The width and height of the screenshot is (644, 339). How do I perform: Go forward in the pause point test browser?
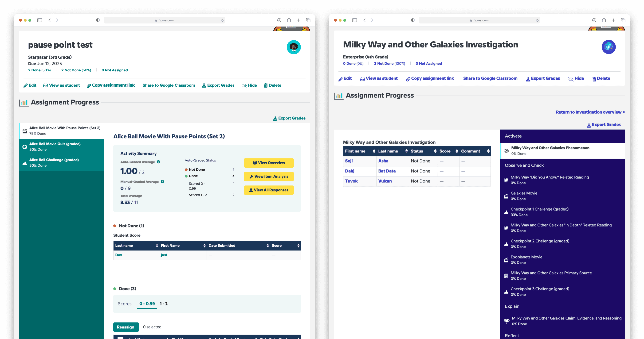57,20
